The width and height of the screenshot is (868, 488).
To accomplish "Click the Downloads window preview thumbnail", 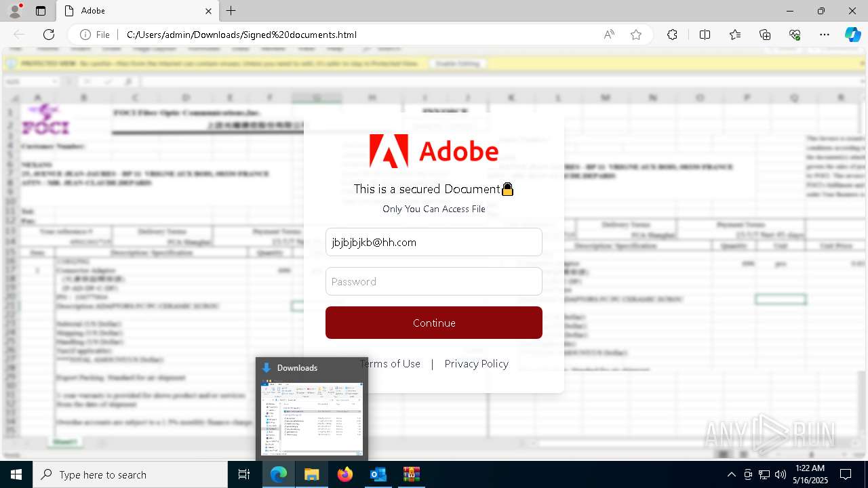I will 312,418.
